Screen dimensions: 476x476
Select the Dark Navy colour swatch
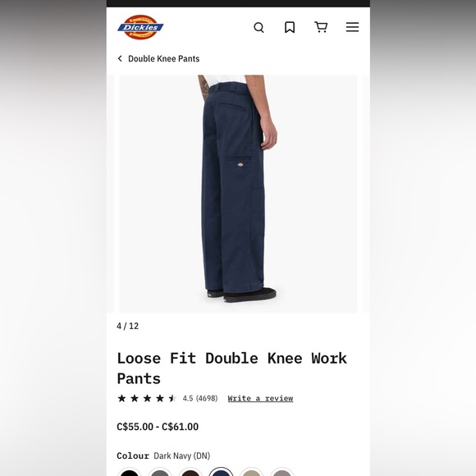[x=221, y=472]
